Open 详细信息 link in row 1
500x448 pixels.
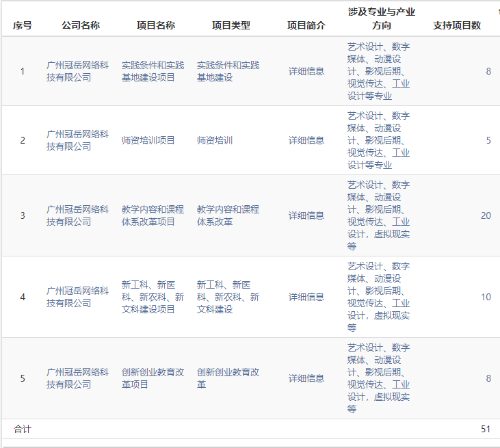306,71
